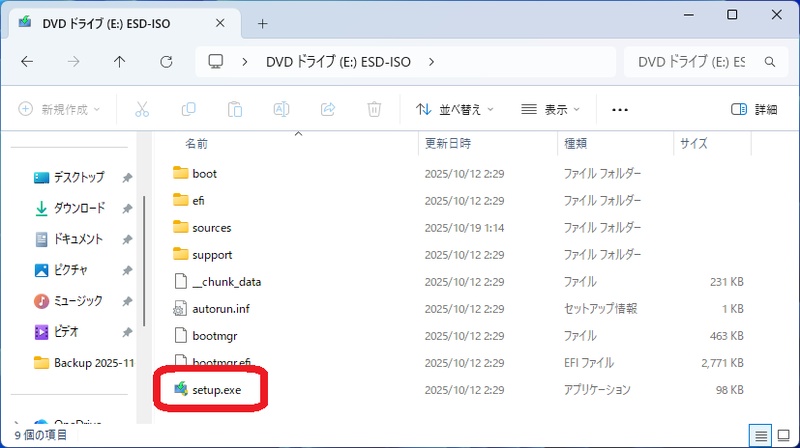Viewport: 800px width, 448px height.
Task: Click the 463 KB size cell
Action: (727, 336)
